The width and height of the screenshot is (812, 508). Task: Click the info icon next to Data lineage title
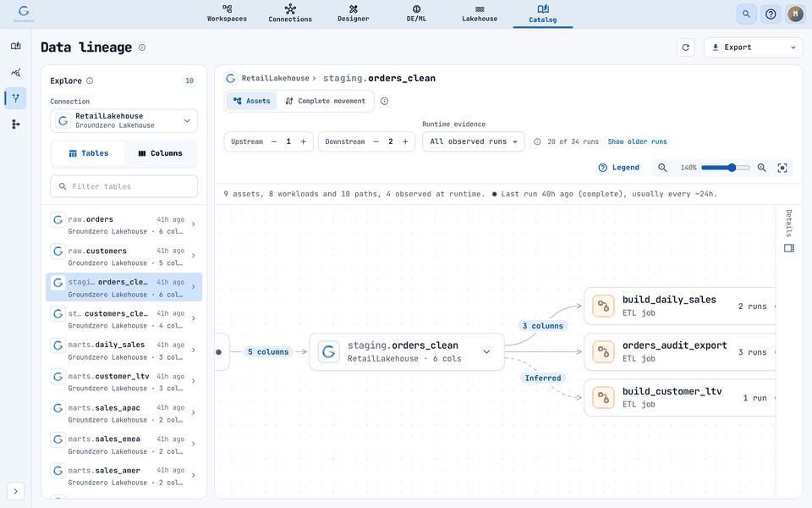(142, 47)
